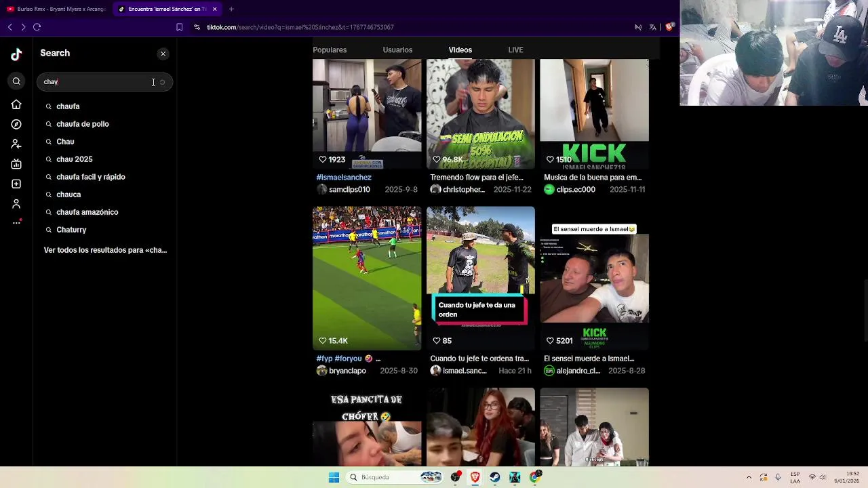Image resolution: width=868 pixels, height=488 pixels.
Task: Open the KICK hallway video by clips.ec000
Action: point(594,114)
